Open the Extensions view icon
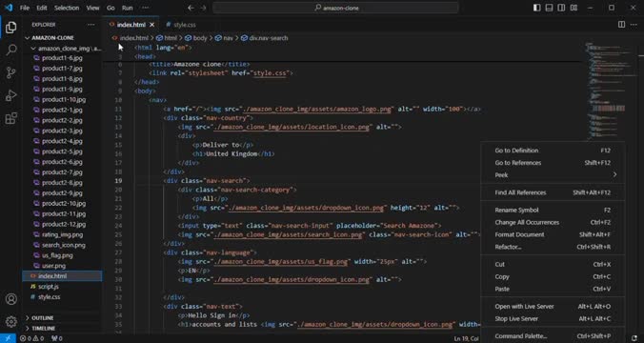644x343 pixels. coord(11,118)
